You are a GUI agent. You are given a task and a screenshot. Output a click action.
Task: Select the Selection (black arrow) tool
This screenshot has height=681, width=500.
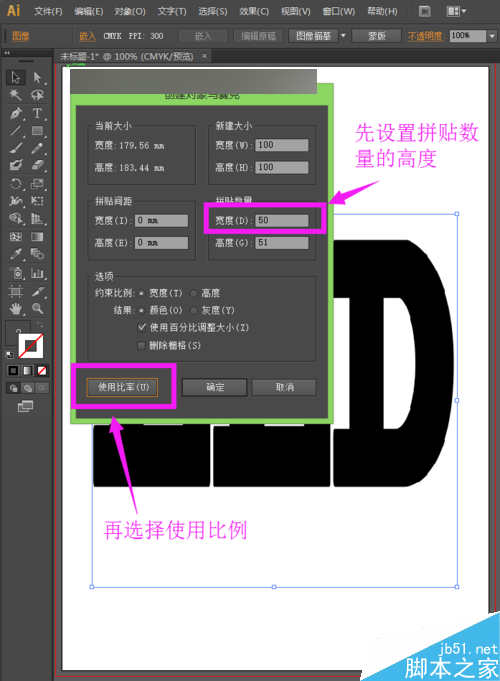click(16, 77)
